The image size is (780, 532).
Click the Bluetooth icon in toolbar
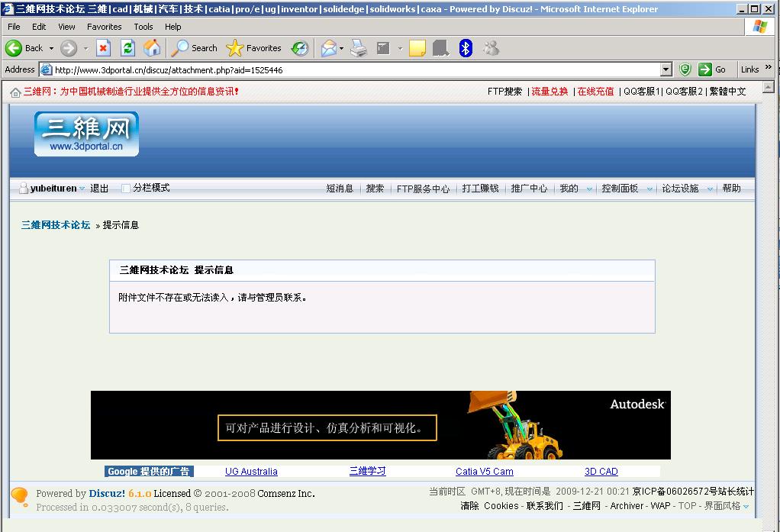click(x=466, y=48)
